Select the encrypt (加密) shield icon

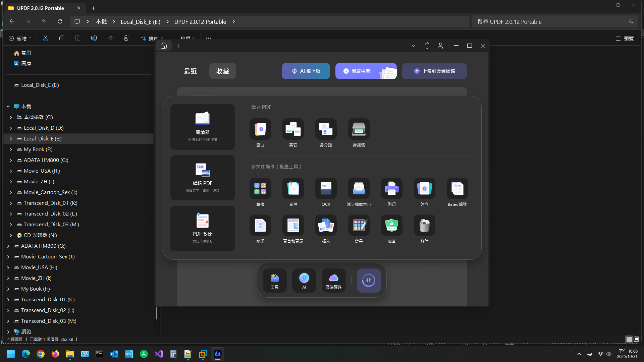(391, 226)
